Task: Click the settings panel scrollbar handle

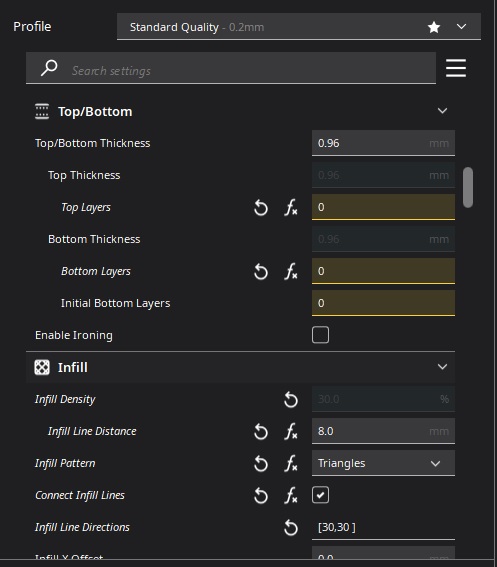Action: click(468, 187)
